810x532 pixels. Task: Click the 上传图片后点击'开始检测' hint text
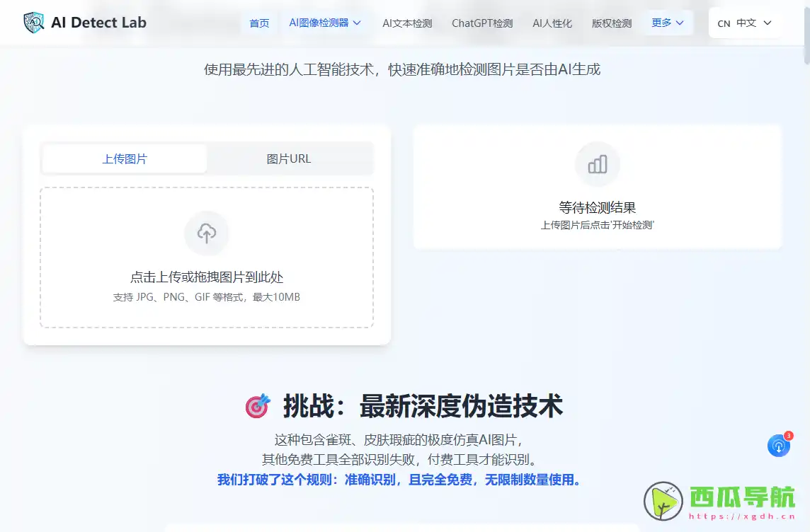[x=597, y=225]
